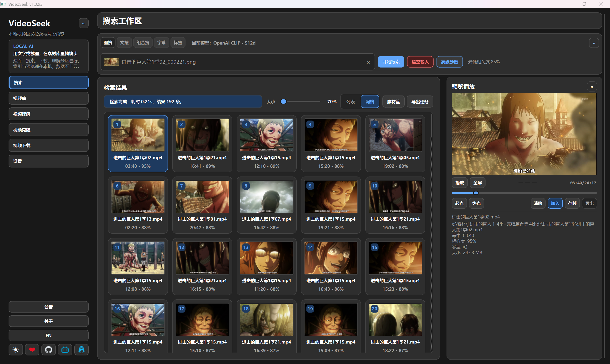This screenshot has width=610, height=364.
Task: Enter 全屏 fullscreen preview
Action: (x=478, y=183)
